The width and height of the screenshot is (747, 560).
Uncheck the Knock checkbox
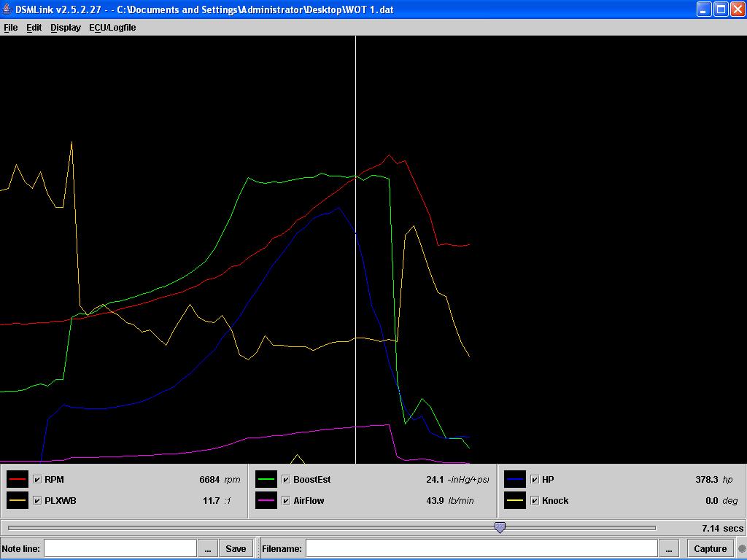pyautogui.click(x=535, y=501)
